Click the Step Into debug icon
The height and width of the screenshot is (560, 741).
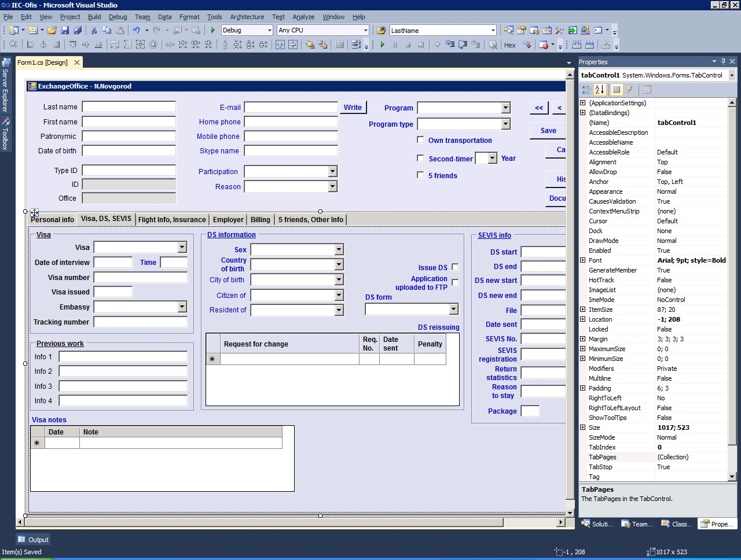[x=450, y=45]
